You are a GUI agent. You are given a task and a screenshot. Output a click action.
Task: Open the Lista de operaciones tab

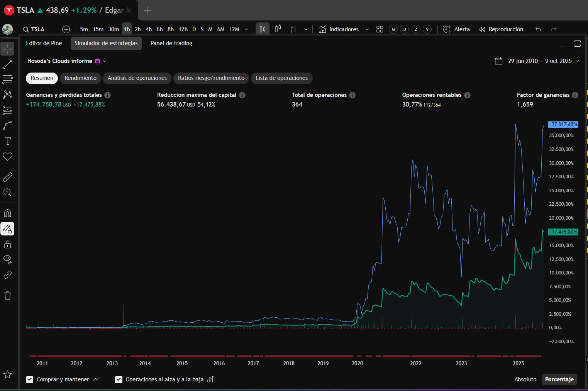[281, 78]
